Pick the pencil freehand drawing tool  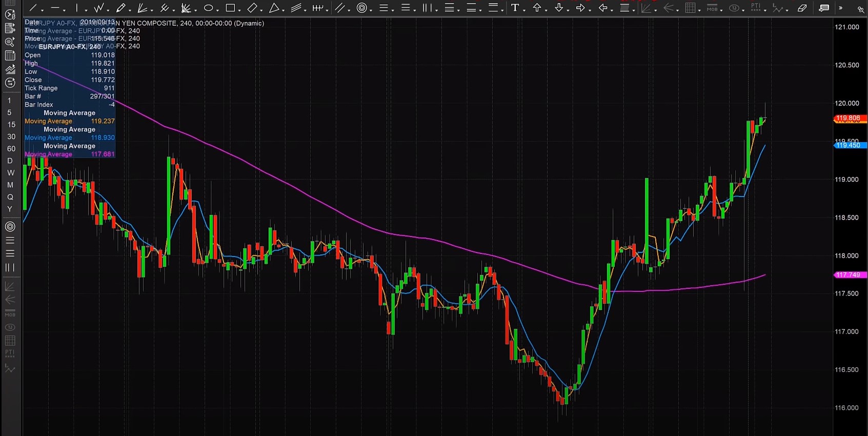click(120, 8)
